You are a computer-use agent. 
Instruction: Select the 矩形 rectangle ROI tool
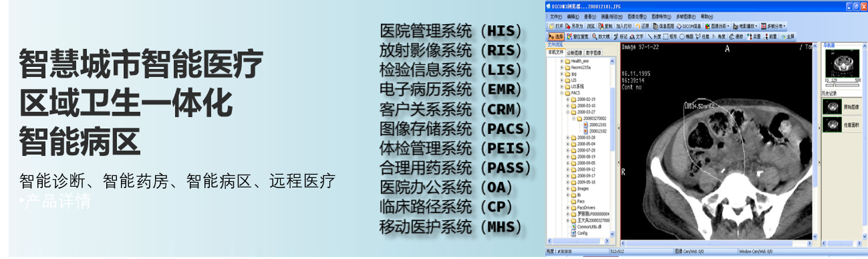670,37
